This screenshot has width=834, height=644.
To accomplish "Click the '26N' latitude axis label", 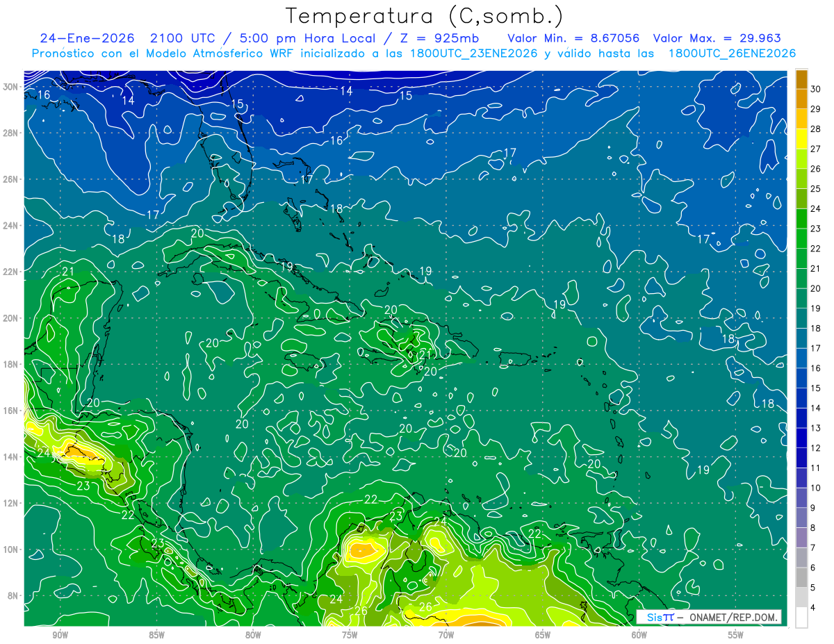I will tap(11, 179).
